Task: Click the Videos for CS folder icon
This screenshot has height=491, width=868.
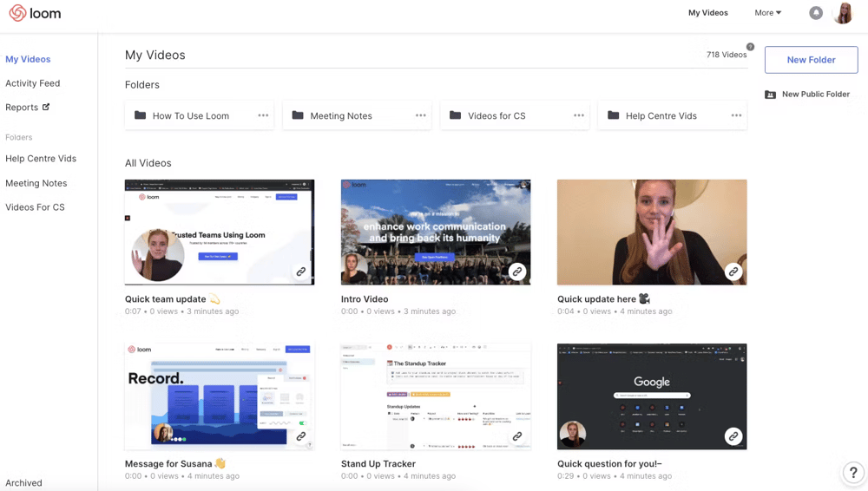Action: 455,115
